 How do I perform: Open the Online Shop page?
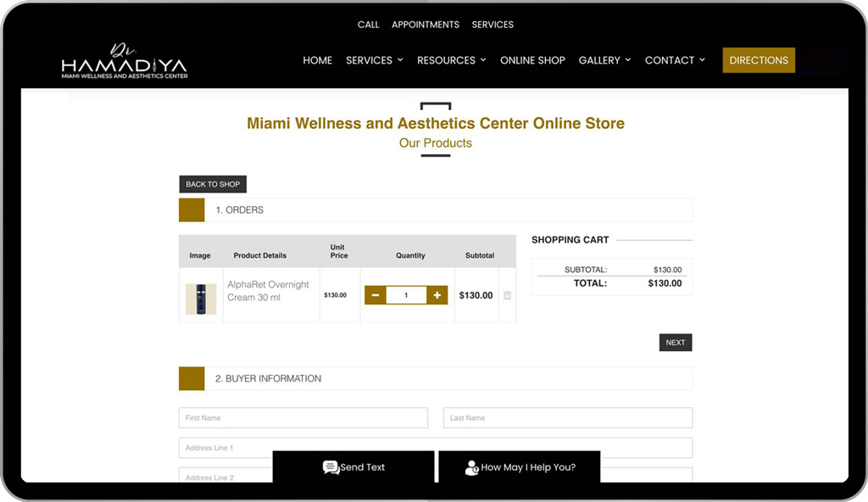[x=532, y=60]
